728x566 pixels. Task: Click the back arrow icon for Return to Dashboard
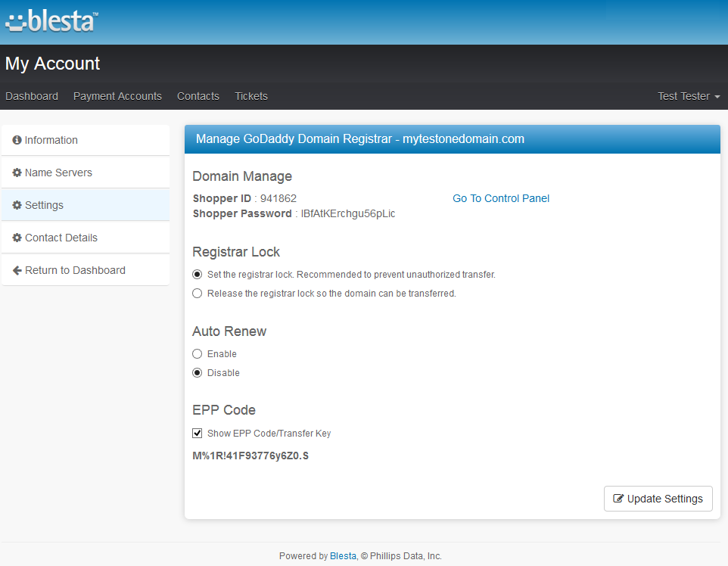click(17, 270)
